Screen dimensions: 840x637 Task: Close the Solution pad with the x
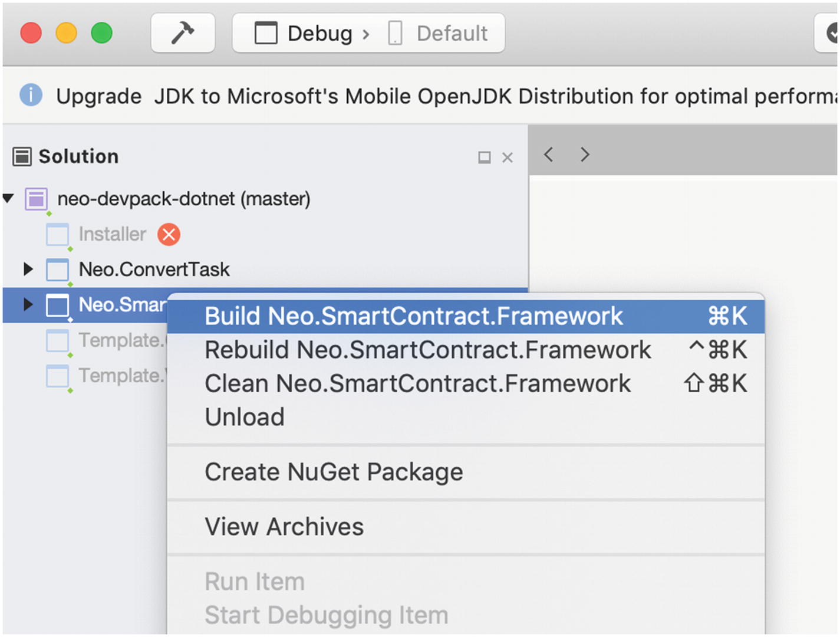[508, 157]
